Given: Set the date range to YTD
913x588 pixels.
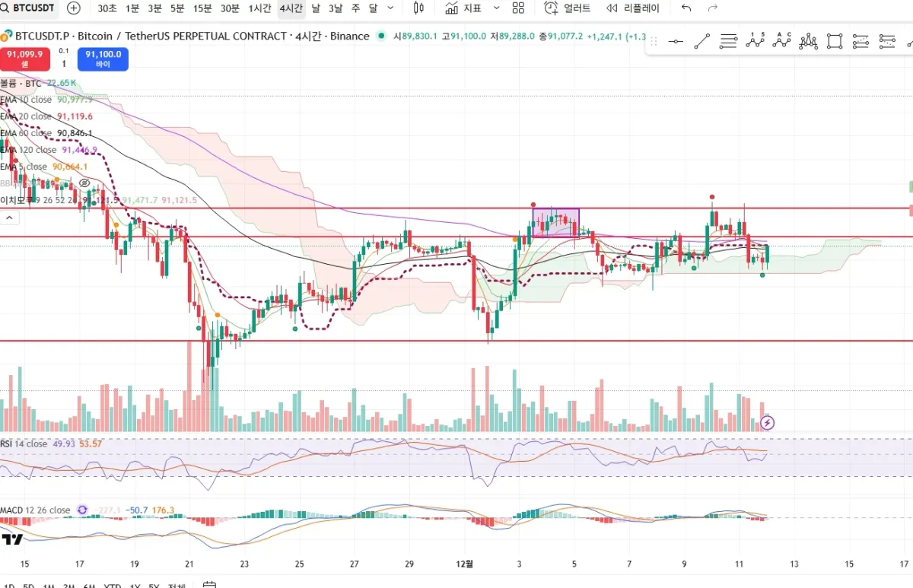Looking at the screenshot, I should coord(113,586).
